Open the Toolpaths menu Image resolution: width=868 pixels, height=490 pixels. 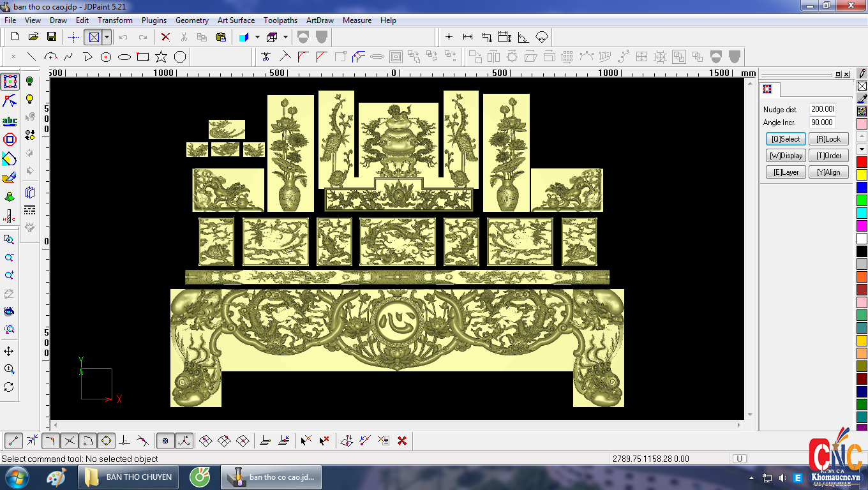point(280,20)
